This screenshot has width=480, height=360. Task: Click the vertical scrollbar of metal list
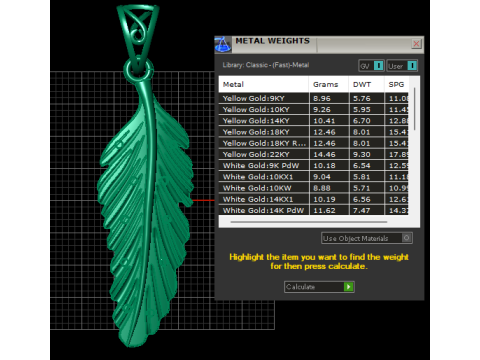(414, 109)
